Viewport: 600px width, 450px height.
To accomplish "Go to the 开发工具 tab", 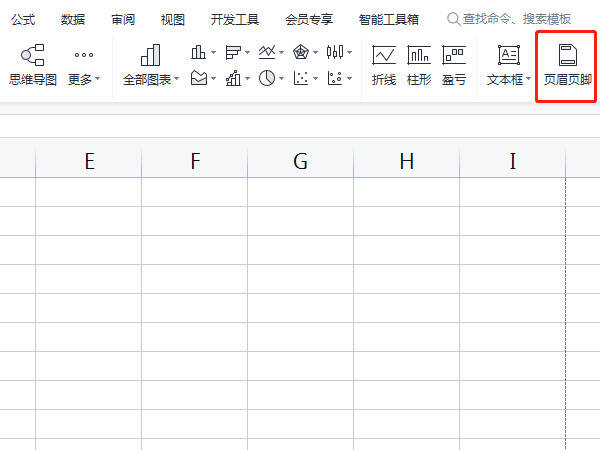I will (x=235, y=19).
